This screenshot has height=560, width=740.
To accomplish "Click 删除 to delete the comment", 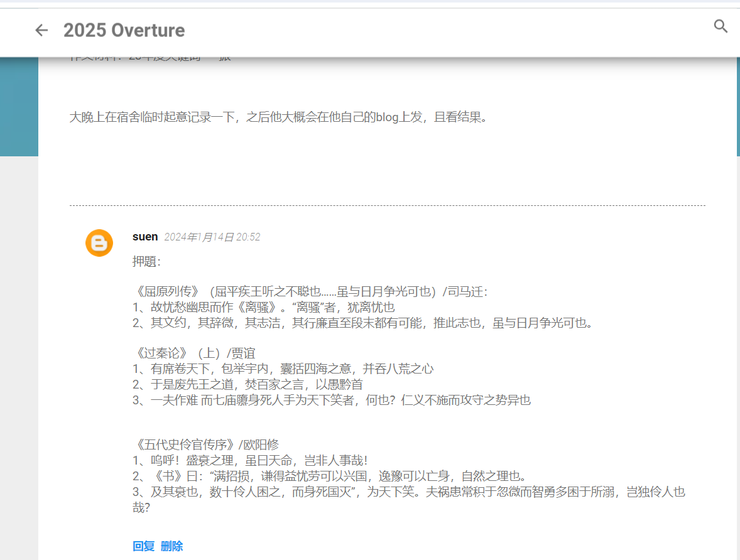I will point(171,546).
